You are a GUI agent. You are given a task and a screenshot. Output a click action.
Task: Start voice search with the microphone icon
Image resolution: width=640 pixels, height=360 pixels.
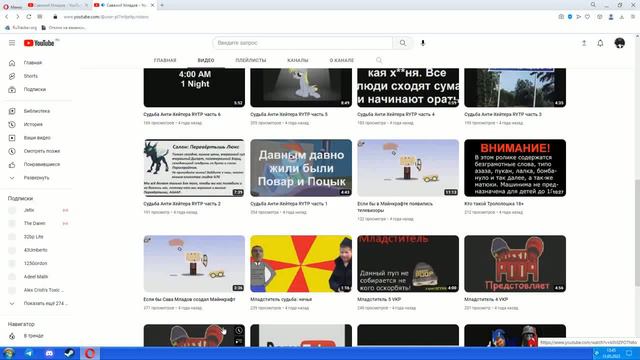(423, 43)
